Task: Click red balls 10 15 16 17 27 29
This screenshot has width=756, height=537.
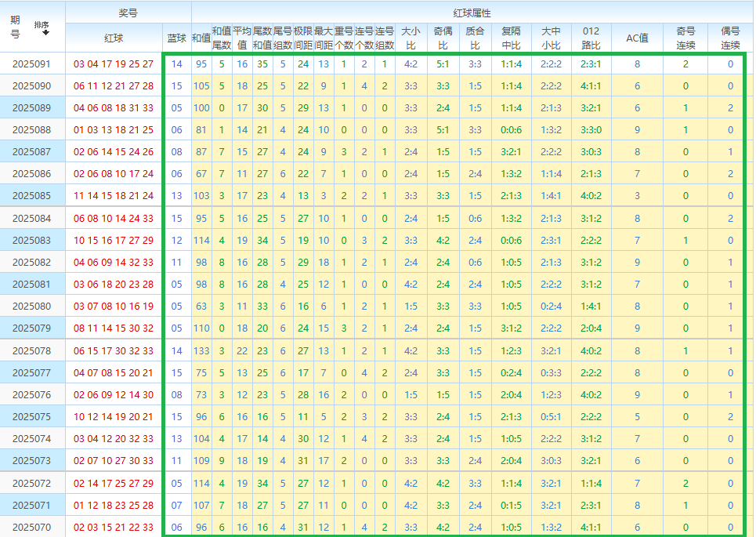Action: 114,240
